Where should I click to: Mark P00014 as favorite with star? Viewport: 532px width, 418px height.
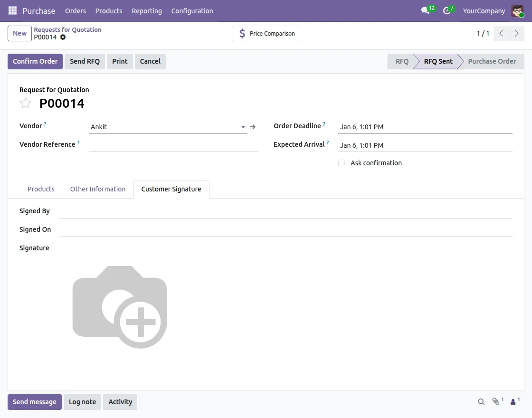(26, 103)
